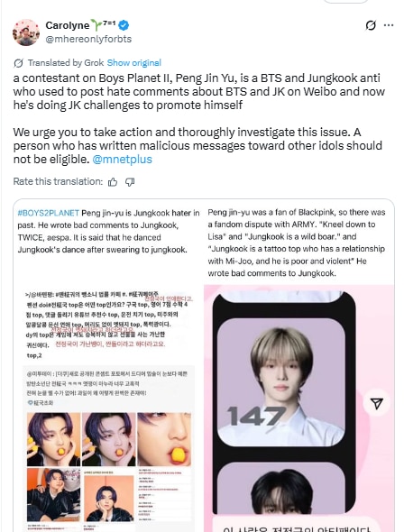Click the Carolyne display name
The height and width of the screenshot is (532, 404).
pos(67,25)
